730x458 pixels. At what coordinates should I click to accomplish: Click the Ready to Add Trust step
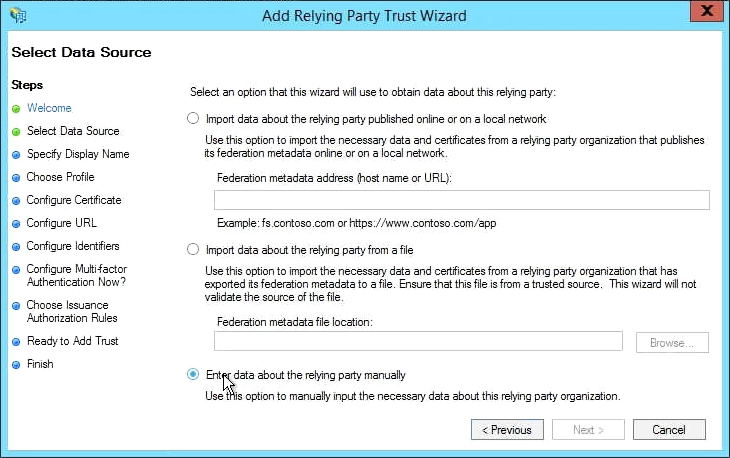click(72, 341)
